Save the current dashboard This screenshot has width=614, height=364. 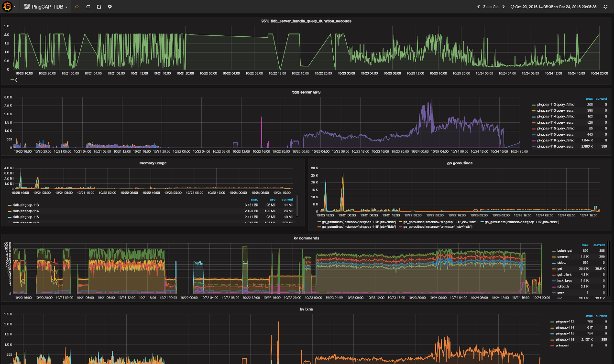click(99, 7)
